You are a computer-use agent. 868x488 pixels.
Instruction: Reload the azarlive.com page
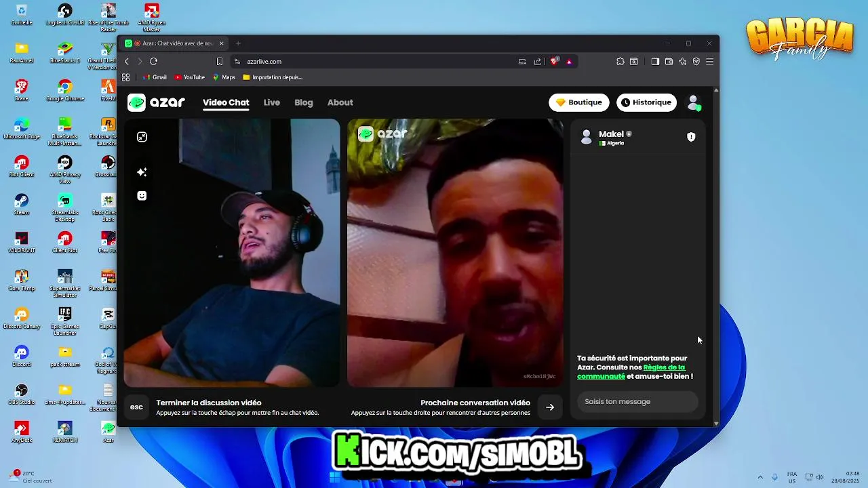[x=153, y=61]
